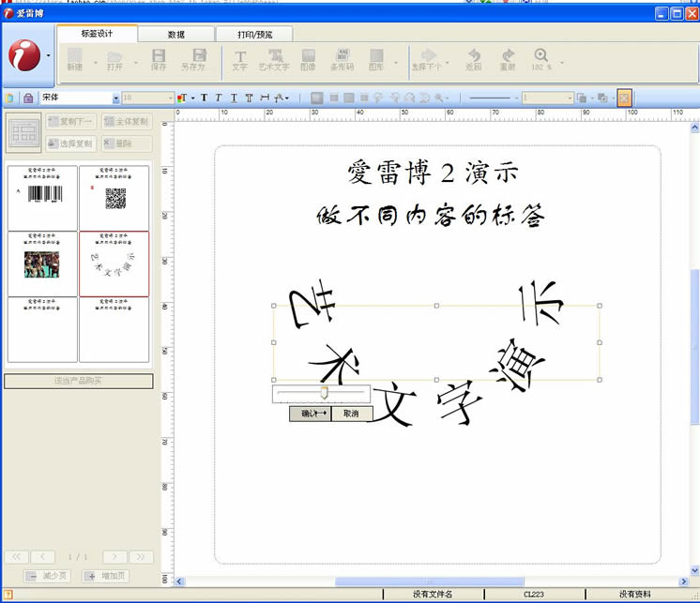Click the 减少页 button
700x603 pixels.
coord(47,576)
